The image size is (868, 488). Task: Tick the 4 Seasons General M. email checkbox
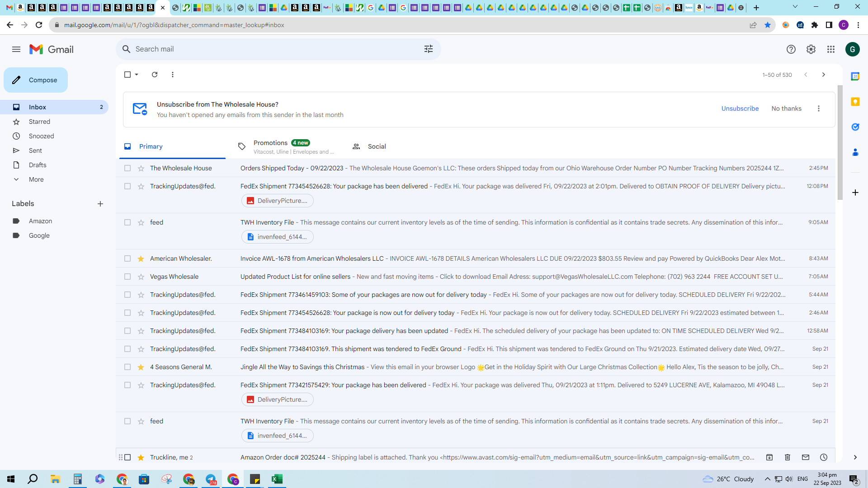[x=127, y=367]
